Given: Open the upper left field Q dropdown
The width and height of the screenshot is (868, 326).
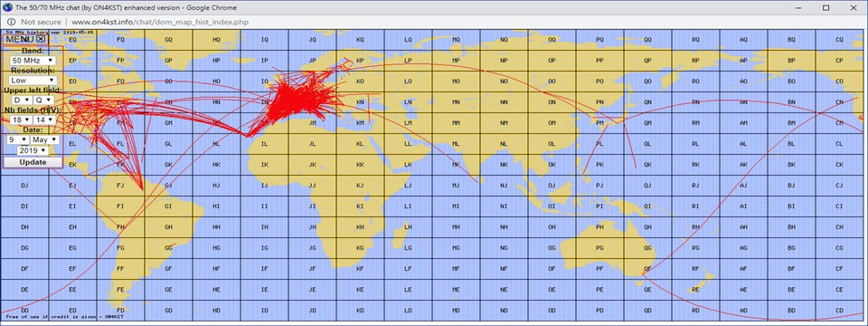Looking at the screenshot, I should [x=42, y=100].
